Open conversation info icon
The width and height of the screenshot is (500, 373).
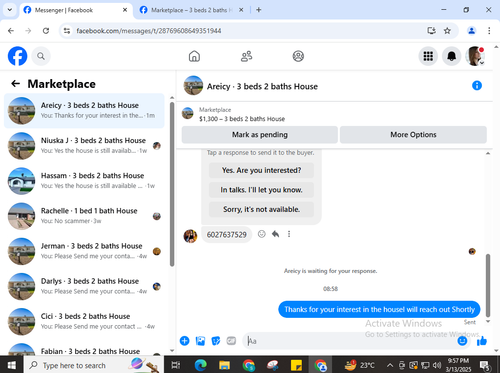477,86
